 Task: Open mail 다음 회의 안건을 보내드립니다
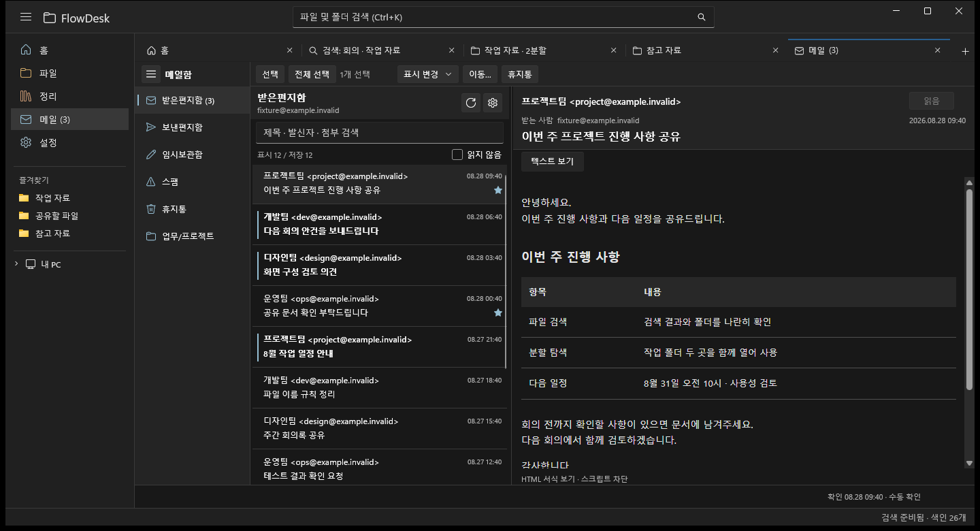coord(380,224)
